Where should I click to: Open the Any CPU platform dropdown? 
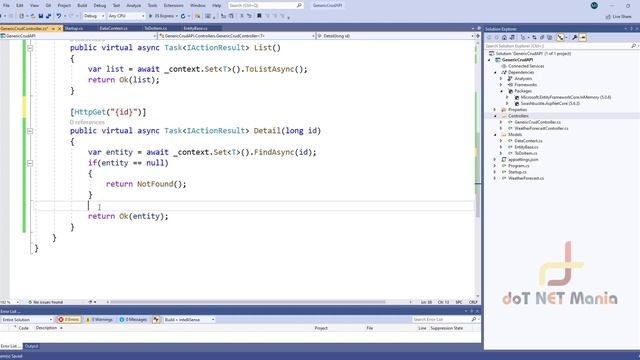coord(126,16)
